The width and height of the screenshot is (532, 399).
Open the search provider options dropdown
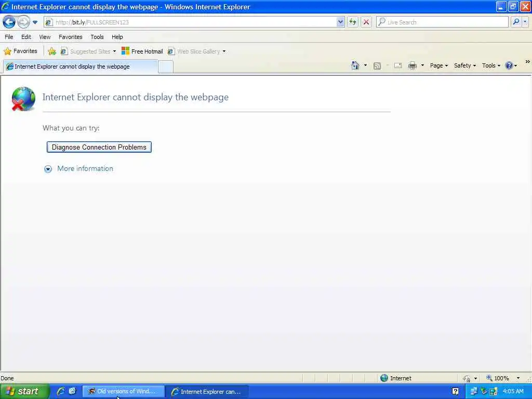[525, 22]
